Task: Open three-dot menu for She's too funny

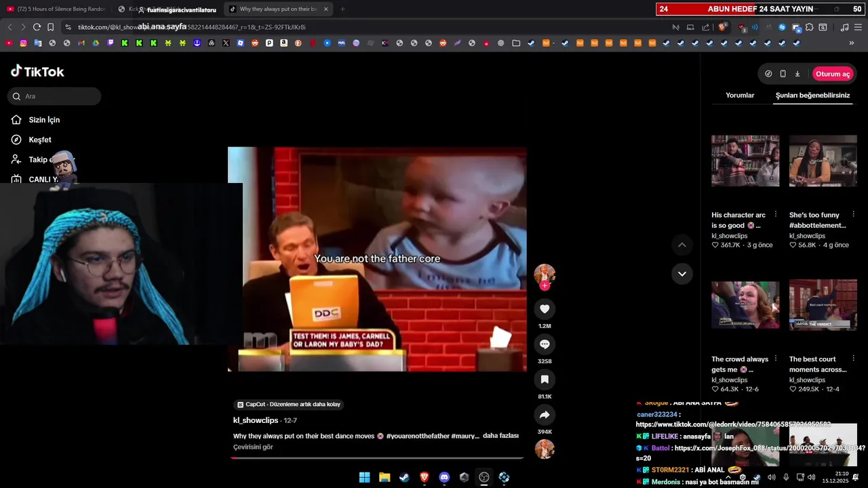Action: point(853,214)
